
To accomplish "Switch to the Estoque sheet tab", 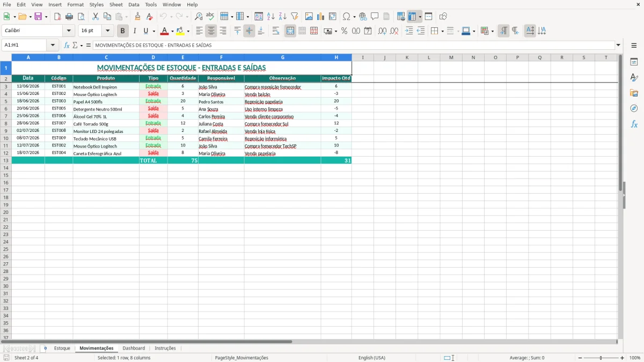I will point(62,348).
